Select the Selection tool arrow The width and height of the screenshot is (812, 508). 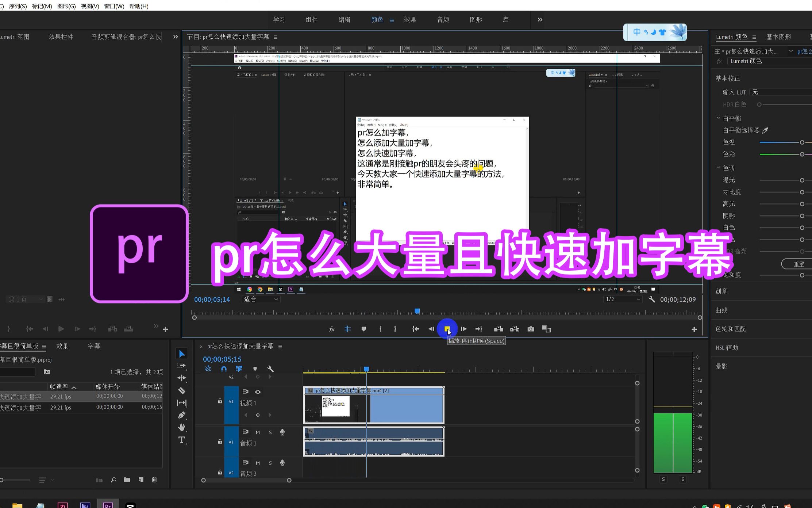point(182,354)
